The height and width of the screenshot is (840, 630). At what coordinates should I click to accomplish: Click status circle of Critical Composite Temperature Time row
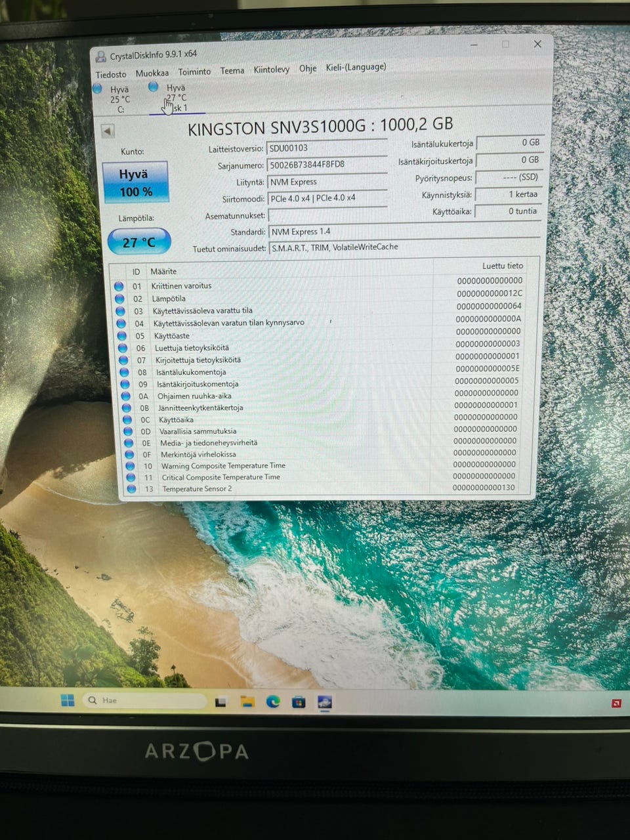pos(131,477)
